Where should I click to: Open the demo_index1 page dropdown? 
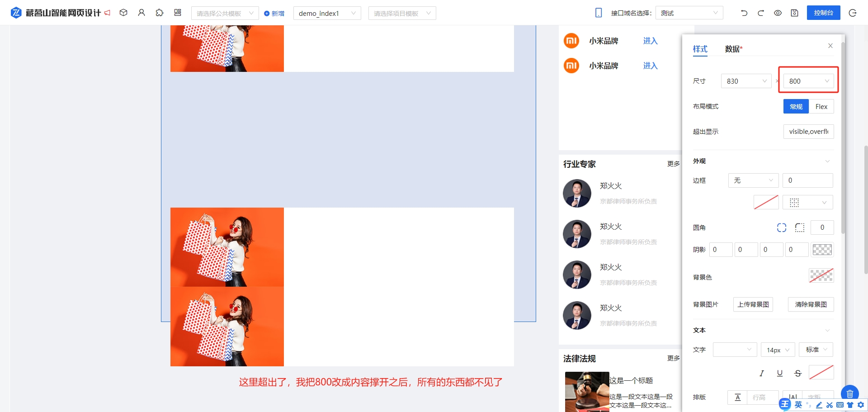tap(327, 13)
